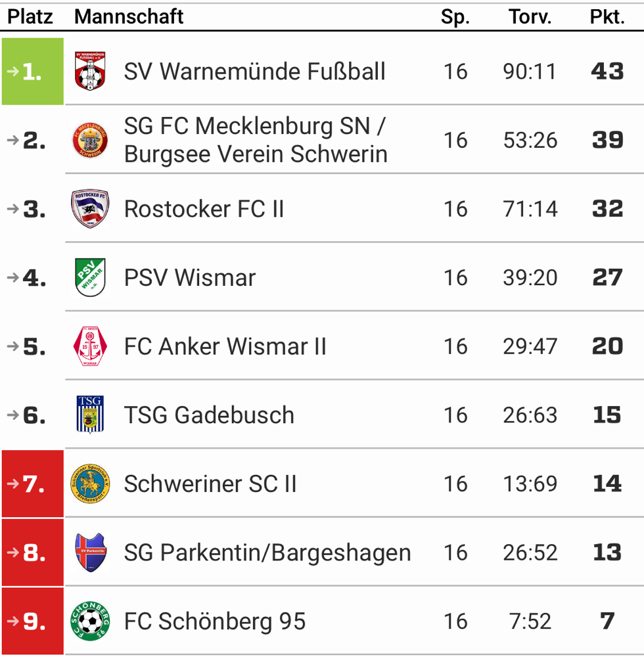Click the green first place rank cell

(33, 71)
